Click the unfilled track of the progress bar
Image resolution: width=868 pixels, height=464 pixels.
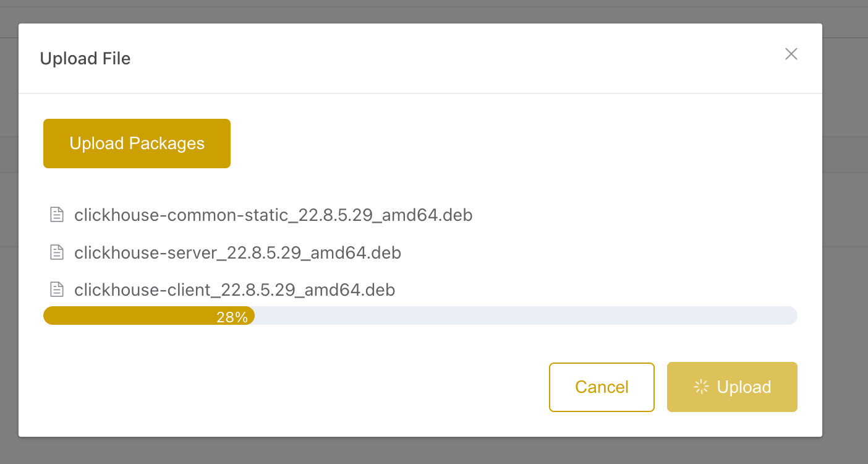pos(525,316)
